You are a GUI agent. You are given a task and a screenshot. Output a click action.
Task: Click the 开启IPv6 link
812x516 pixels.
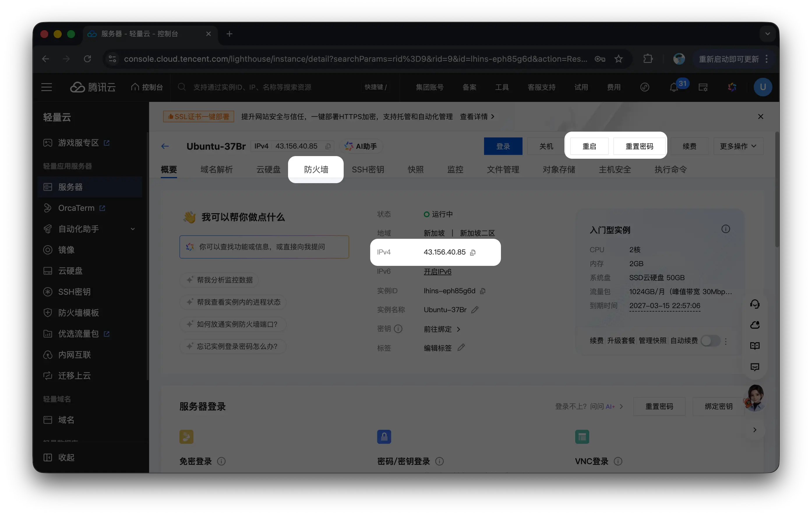(437, 271)
